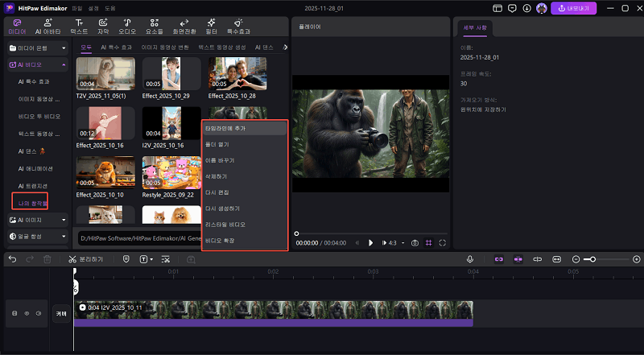Click the download icon in title bar
The width and height of the screenshot is (644, 355).
526,8
